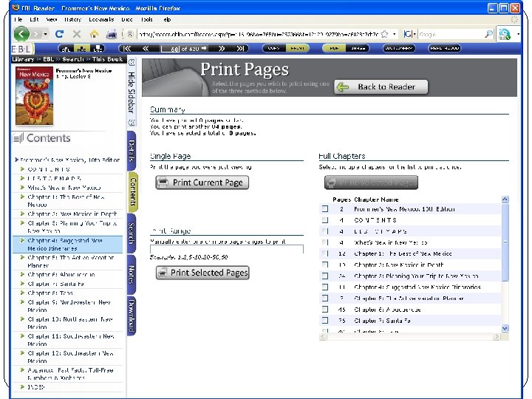Tick the Chapter 3: Planning Your Trip checkbox
532x399 pixels.
(325, 276)
